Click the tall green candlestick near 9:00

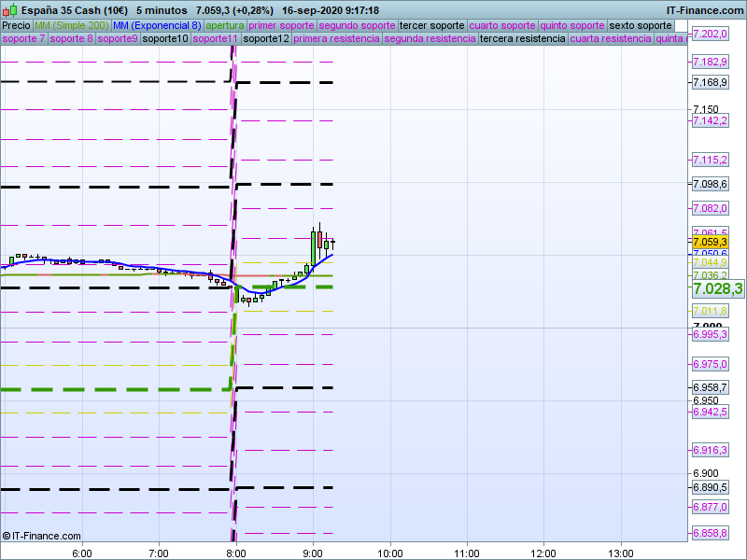click(x=314, y=248)
